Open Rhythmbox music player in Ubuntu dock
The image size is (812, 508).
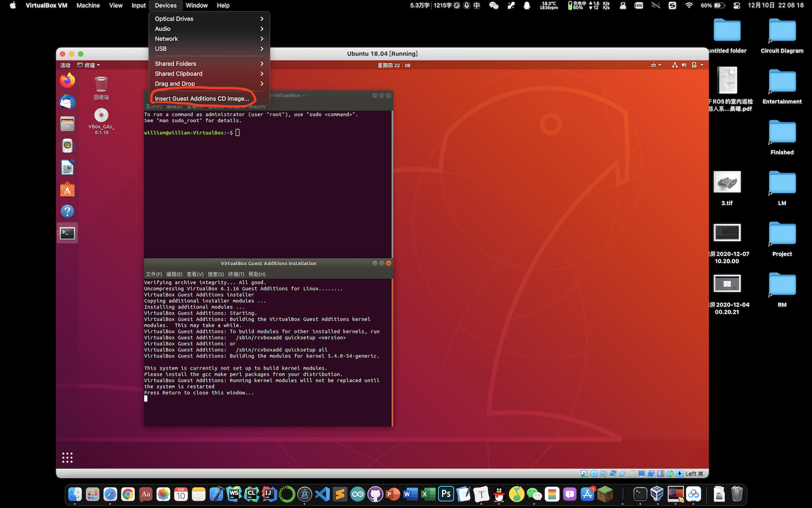click(67, 146)
